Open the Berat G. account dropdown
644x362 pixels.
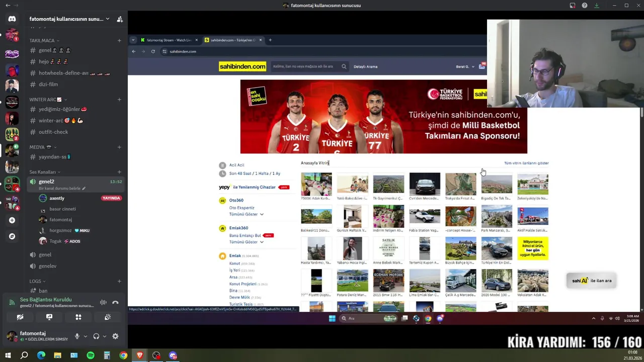(465, 66)
